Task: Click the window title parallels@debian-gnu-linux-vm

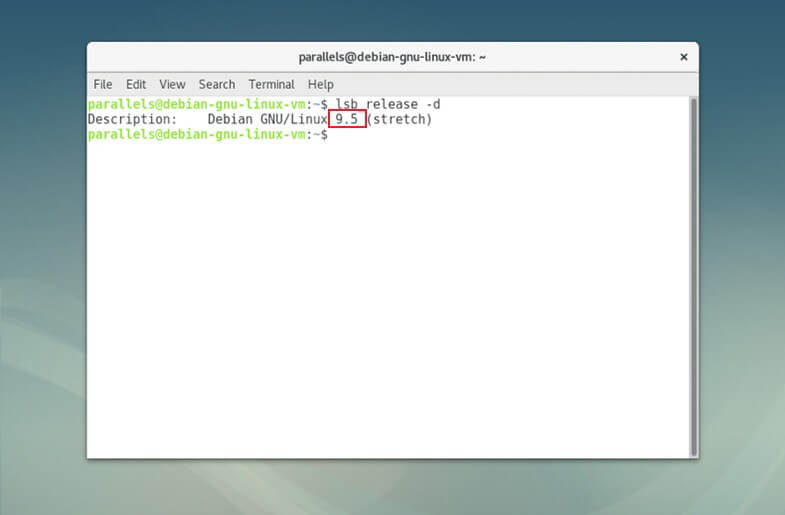Action: (x=392, y=57)
